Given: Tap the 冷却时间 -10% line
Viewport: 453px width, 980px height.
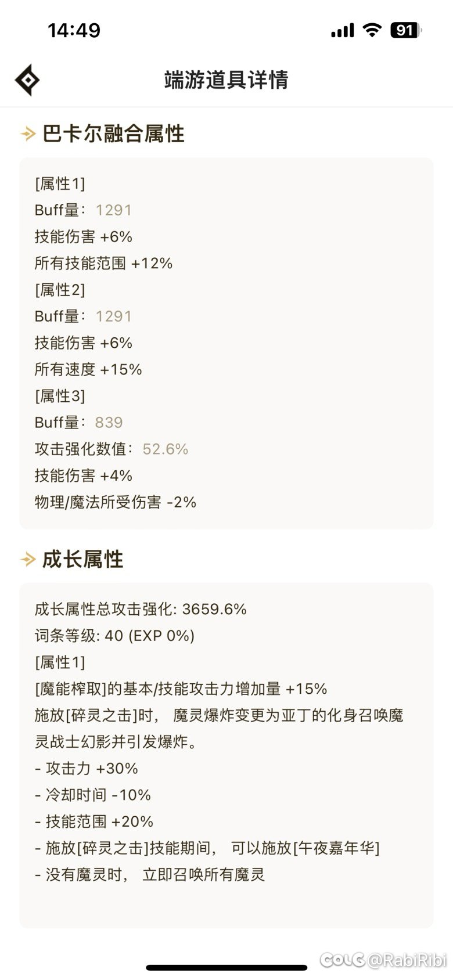Looking at the screenshot, I should tap(93, 795).
